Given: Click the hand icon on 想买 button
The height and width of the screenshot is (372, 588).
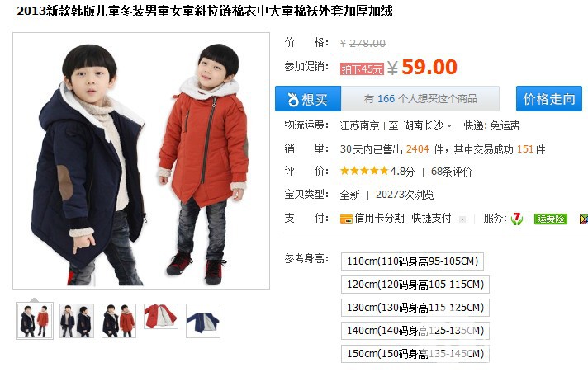Looking at the screenshot, I should [292, 99].
